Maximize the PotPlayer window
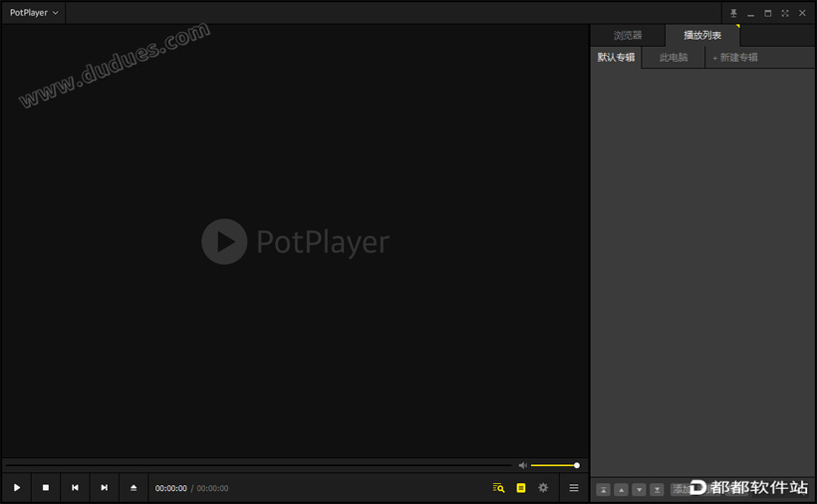This screenshot has width=817, height=504. pos(768,13)
